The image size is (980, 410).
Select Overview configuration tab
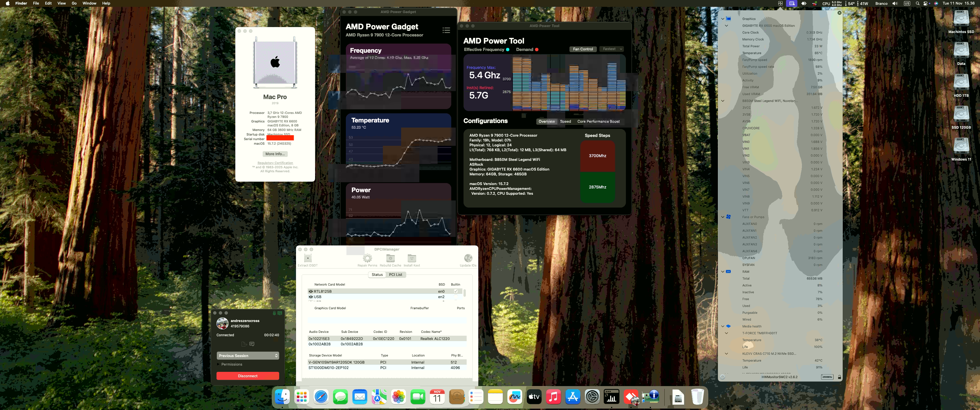pos(547,122)
